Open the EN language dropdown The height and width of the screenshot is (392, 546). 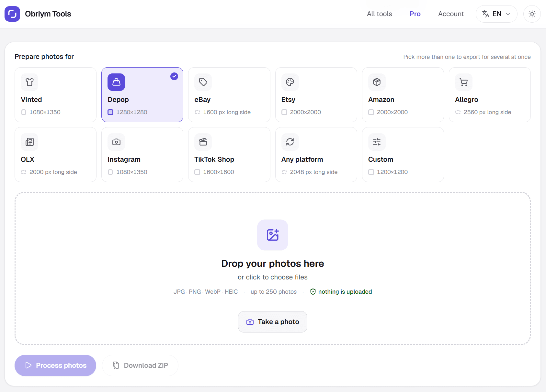click(496, 14)
